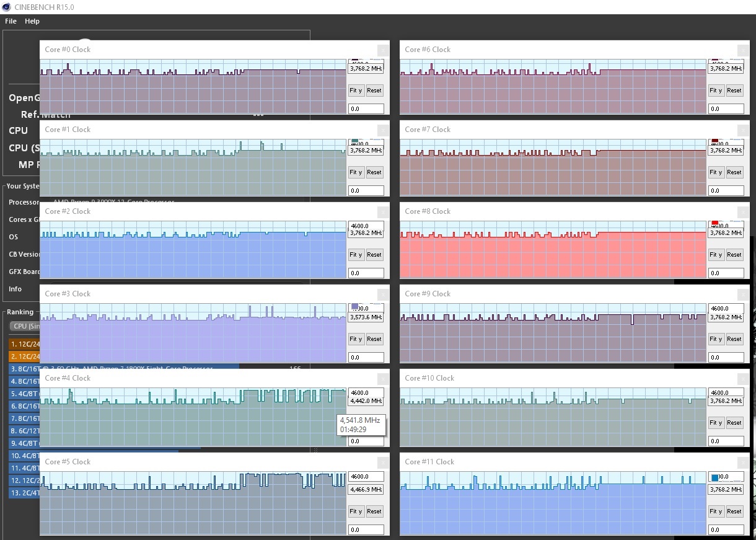The height and width of the screenshot is (540, 756).
Task: Click the Core #8 Clock graph title
Action: (428, 211)
